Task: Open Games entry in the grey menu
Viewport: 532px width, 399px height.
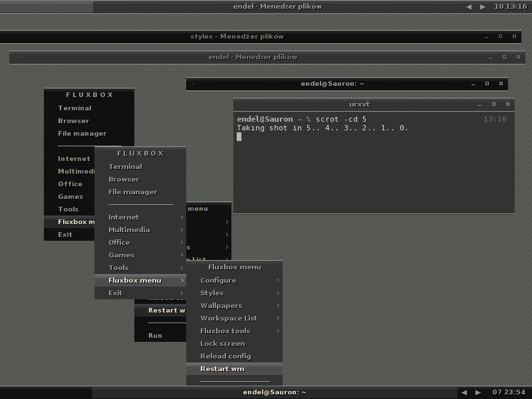Action: (140, 255)
